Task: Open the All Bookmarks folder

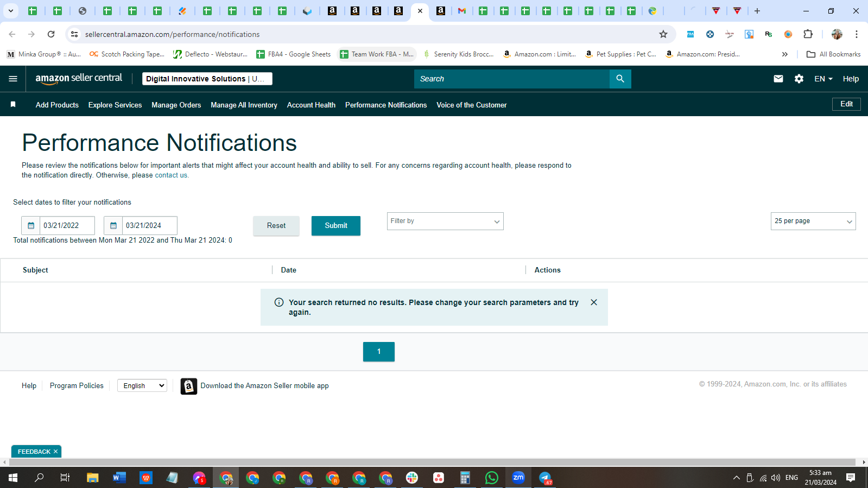Action: tap(834, 54)
